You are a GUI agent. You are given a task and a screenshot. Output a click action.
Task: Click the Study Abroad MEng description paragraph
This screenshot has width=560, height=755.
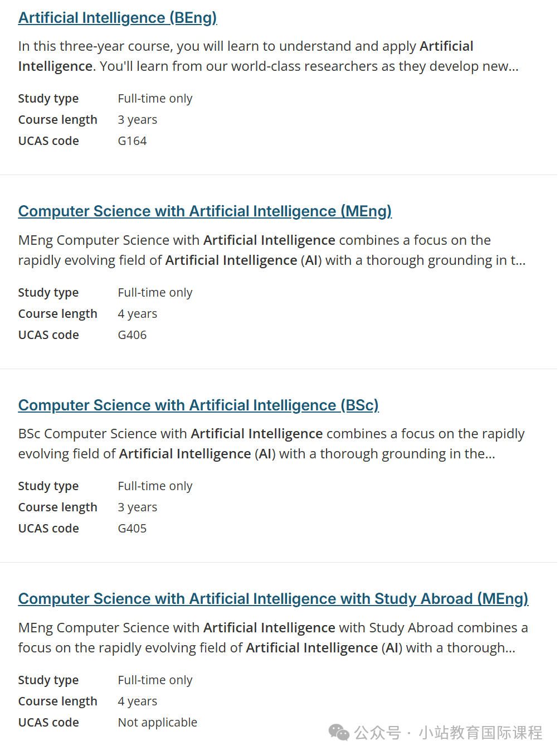273,638
